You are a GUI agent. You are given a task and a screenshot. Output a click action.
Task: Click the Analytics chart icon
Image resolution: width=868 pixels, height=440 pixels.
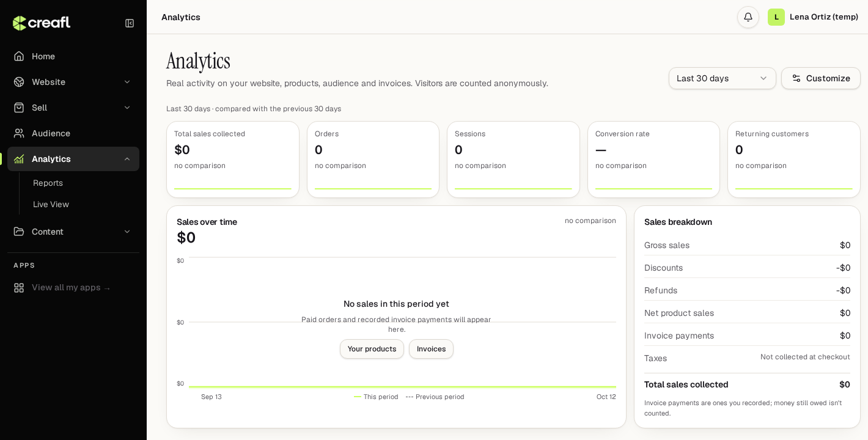click(x=19, y=159)
